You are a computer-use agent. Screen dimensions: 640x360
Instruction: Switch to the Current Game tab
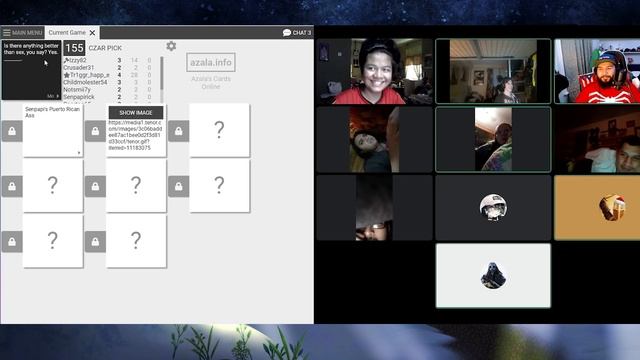(67, 32)
